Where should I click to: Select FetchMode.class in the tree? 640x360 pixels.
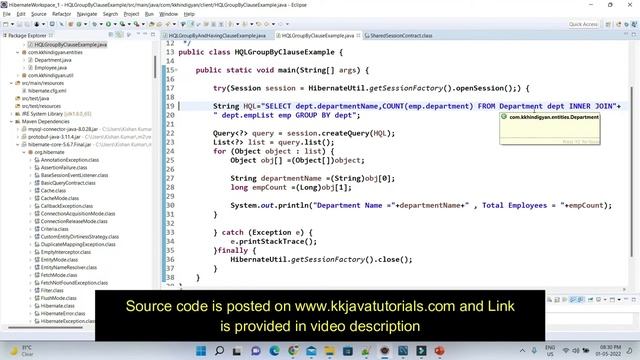(59, 275)
